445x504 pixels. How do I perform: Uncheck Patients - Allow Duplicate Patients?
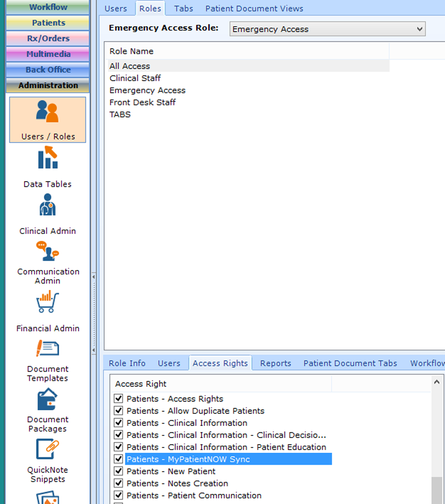coord(118,411)
